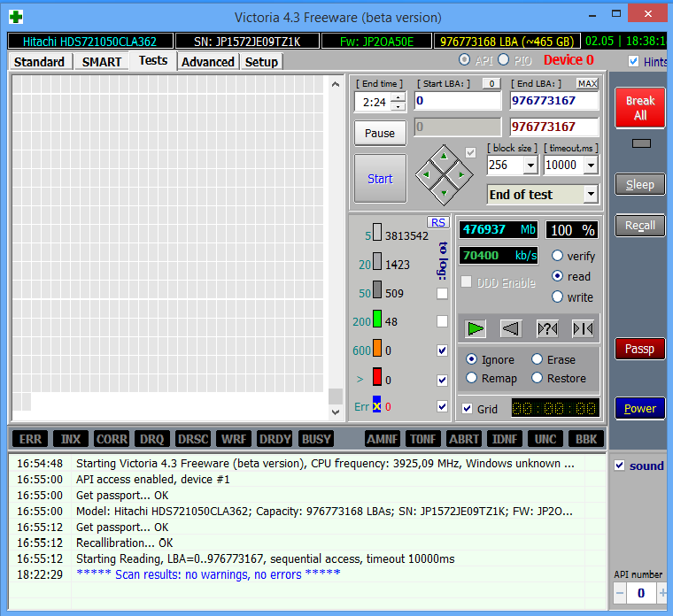Click the Start LBA input field
This screenshot has width=673, height=616.
click(x=458, y=101)
